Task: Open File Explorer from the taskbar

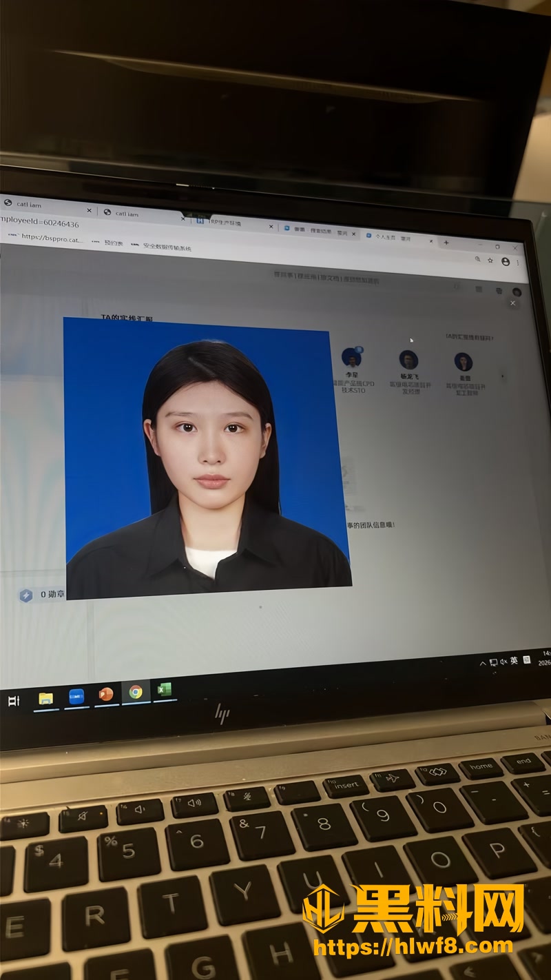Action: pyautogui.click(x=46, y=698)
